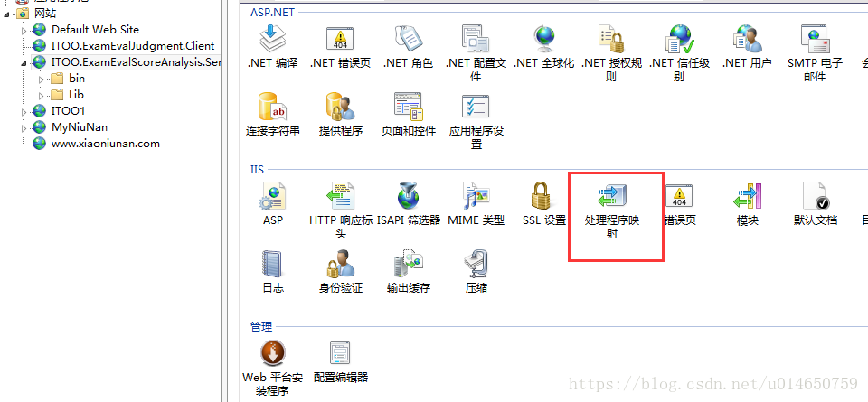Open the 配置编辑器 icon
This screenshot has height=402, width=868.
click(x=340, y=361)
